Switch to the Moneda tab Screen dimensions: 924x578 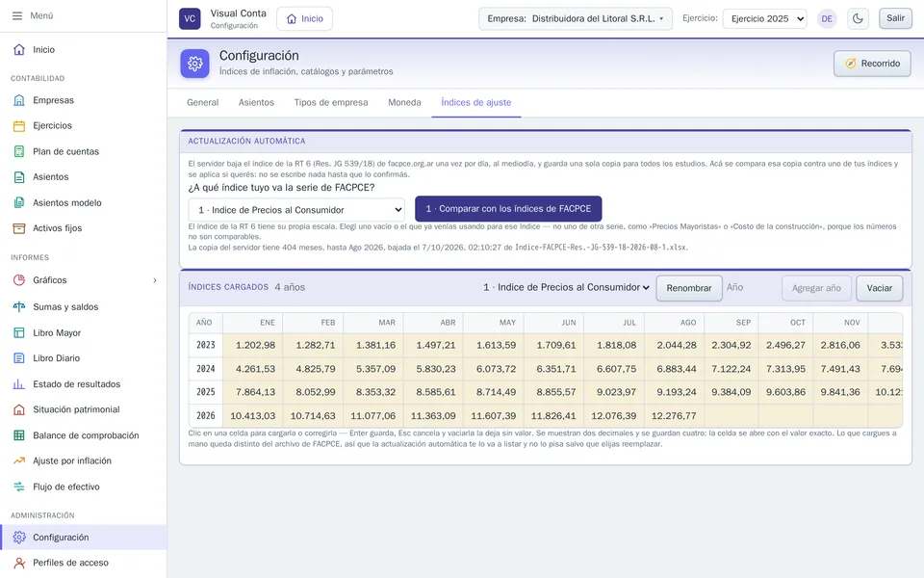pyautogui.click(x=404, y=103)
